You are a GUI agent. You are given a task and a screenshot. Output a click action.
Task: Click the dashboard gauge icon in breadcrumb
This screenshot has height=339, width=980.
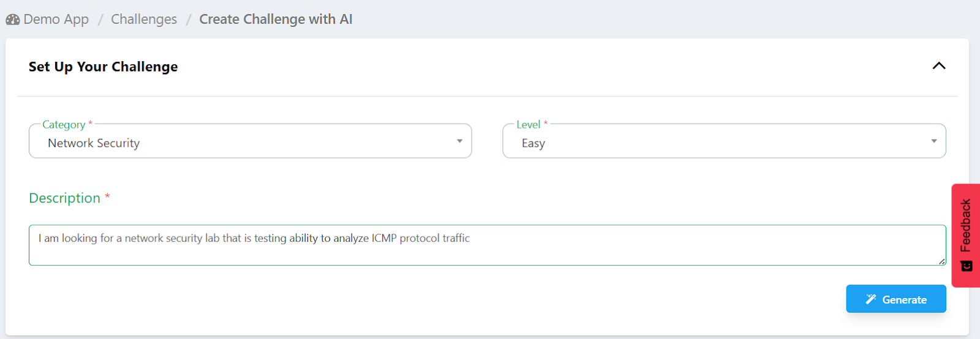pyautogui.click(x=13, y=20)
